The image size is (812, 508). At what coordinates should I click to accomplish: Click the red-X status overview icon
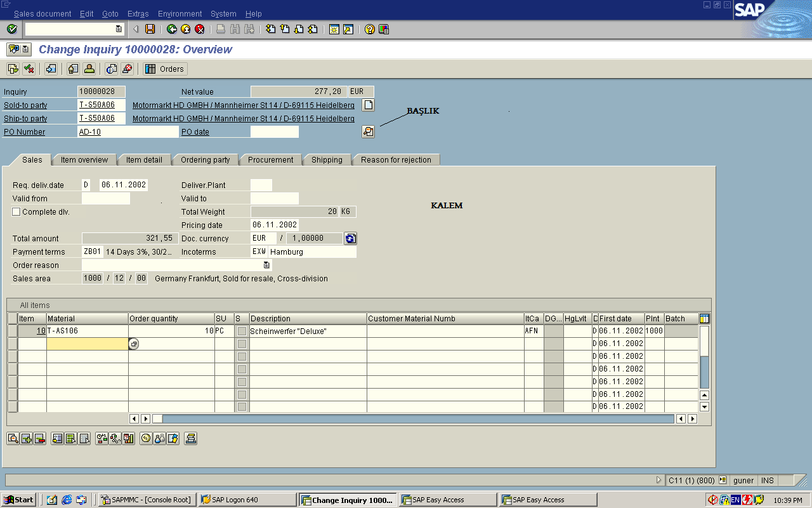28,69
